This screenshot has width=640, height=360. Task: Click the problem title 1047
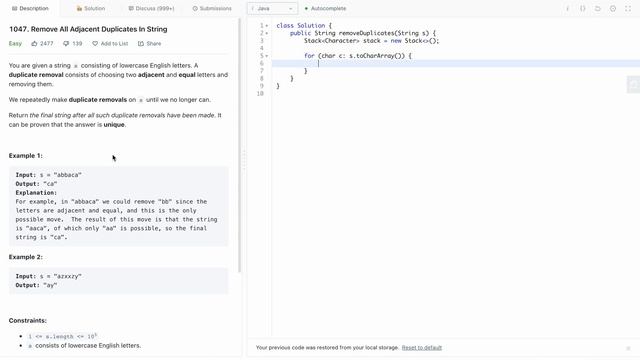pyautogui.click(x=88, y=29)
